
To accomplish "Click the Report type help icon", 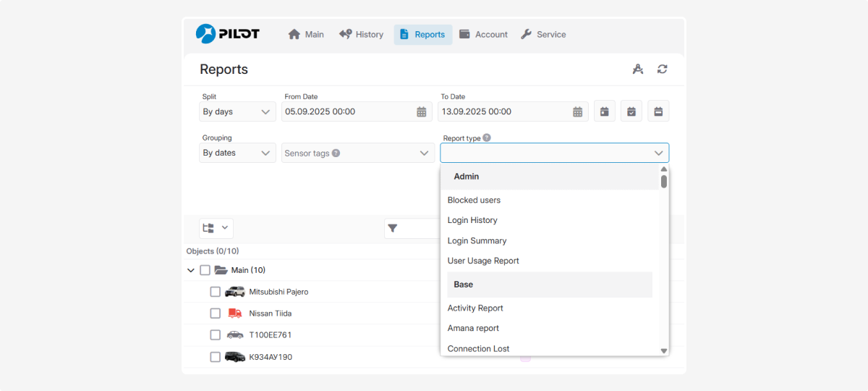I will point(487,138).
